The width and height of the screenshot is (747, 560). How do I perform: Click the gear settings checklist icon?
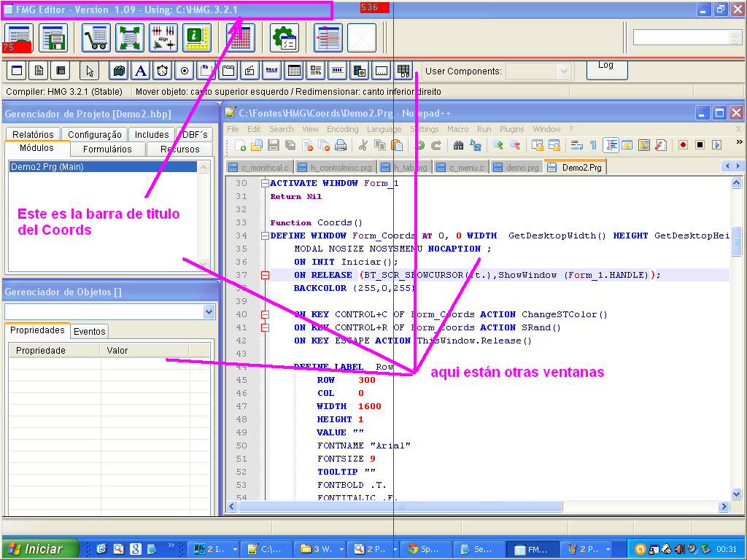[284, 37]
